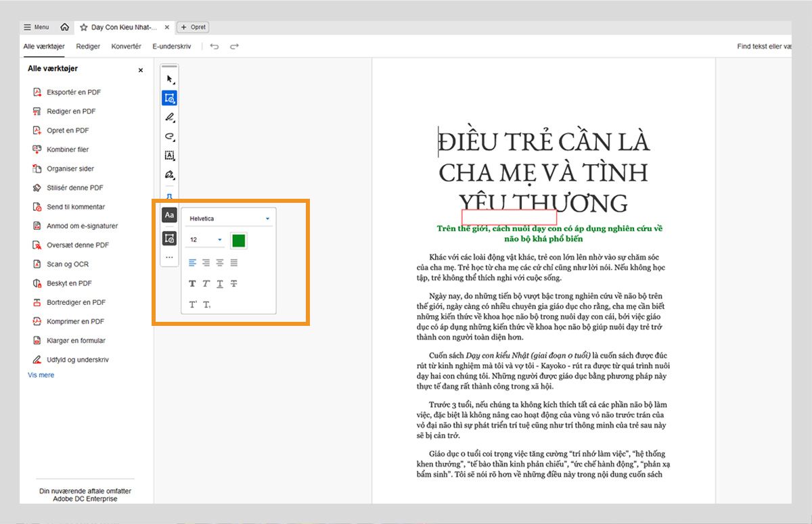
Task: Apply superscript formatting
Action: pyautogui.click(x=193, y=305)
